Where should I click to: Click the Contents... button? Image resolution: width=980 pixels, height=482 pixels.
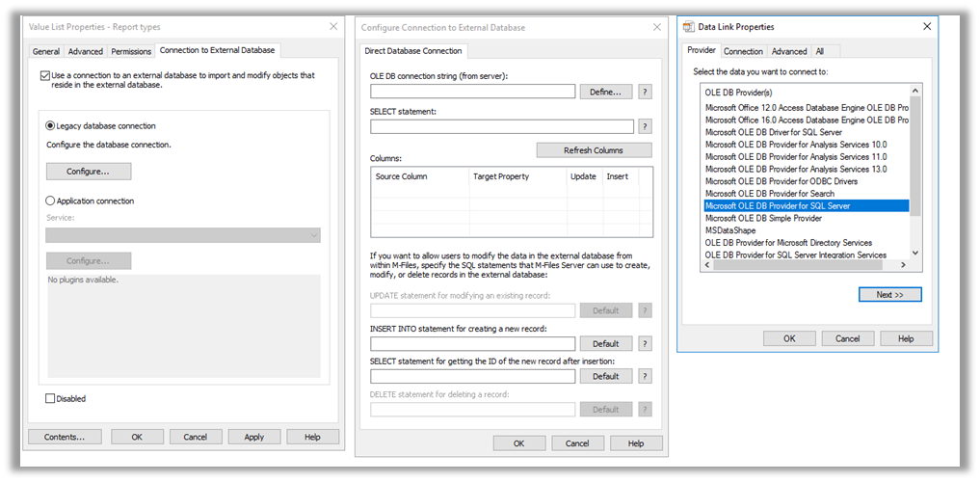(65, 437)
